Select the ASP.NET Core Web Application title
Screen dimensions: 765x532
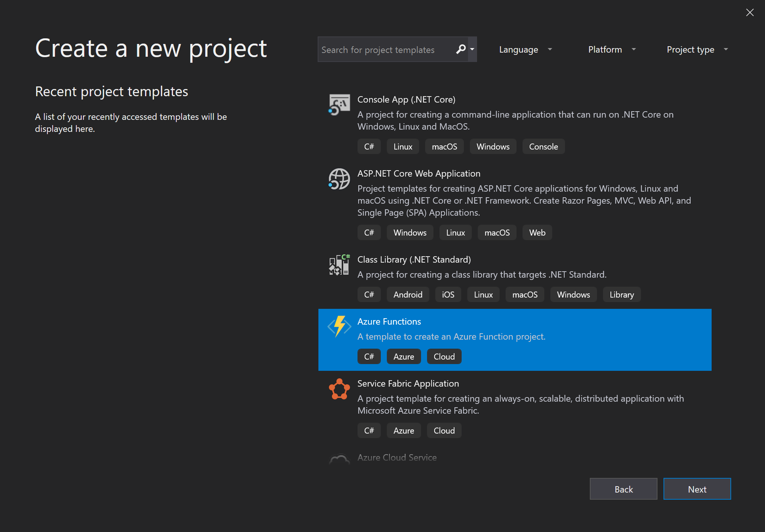click(419, 174)
